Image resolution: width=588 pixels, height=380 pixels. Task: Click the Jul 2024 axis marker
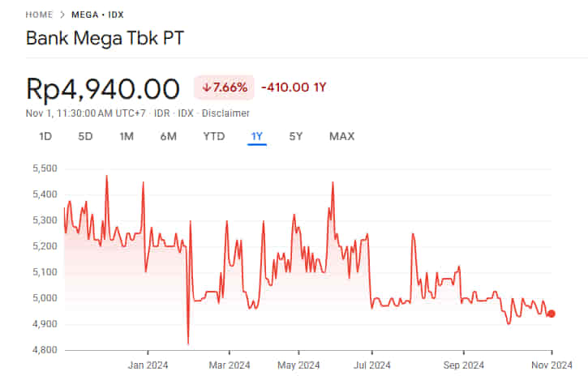pyautogui.click(x=371, y=365)
